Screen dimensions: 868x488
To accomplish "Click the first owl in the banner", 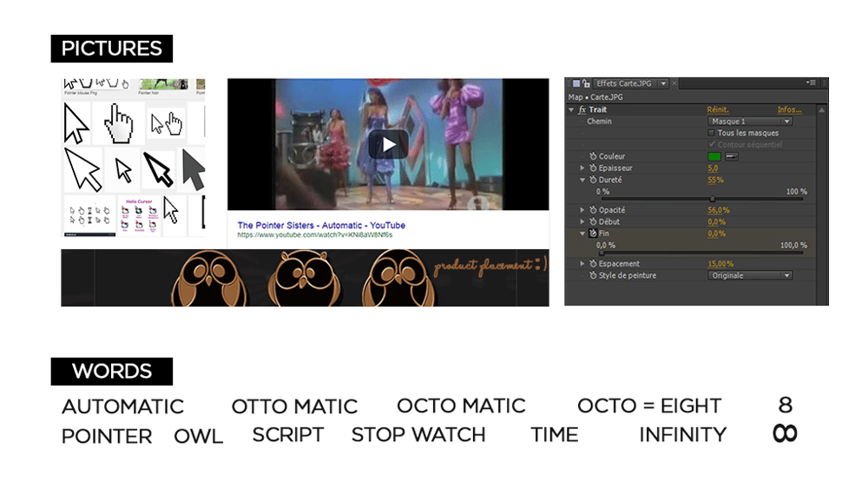I will pos(208,279).
